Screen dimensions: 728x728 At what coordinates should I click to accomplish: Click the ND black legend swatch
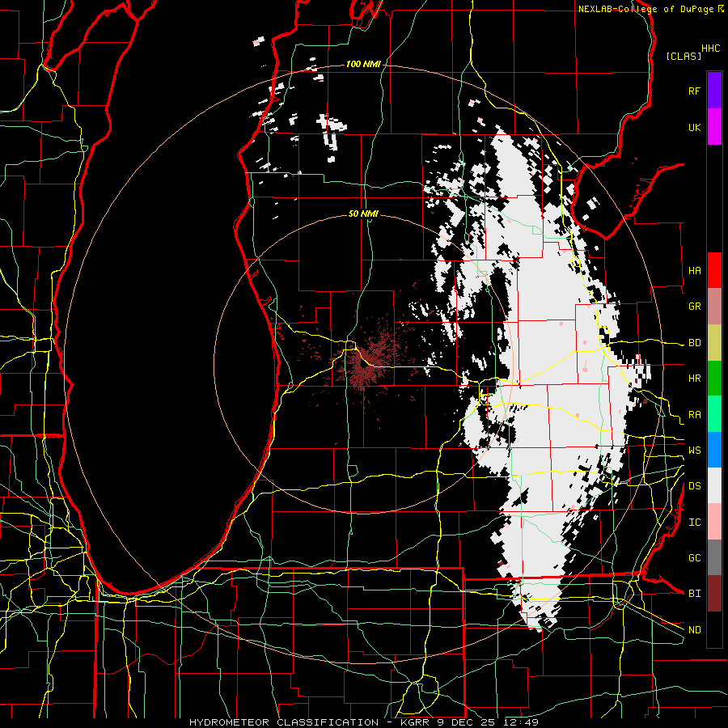pos(714,629)
